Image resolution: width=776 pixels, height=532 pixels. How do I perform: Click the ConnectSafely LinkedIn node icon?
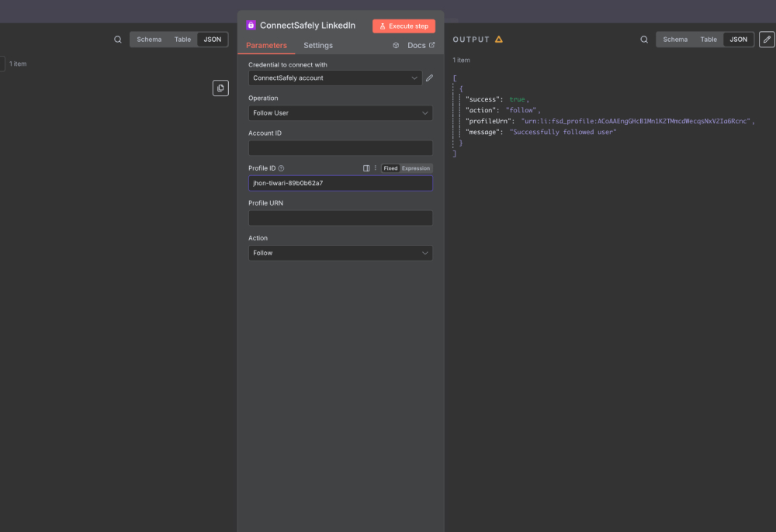click(250, 25)
